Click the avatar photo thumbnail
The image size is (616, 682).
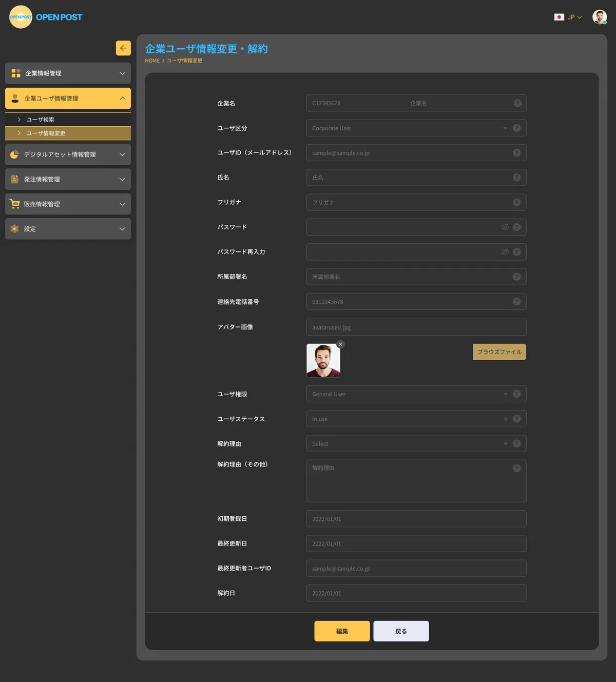[323, 360]
